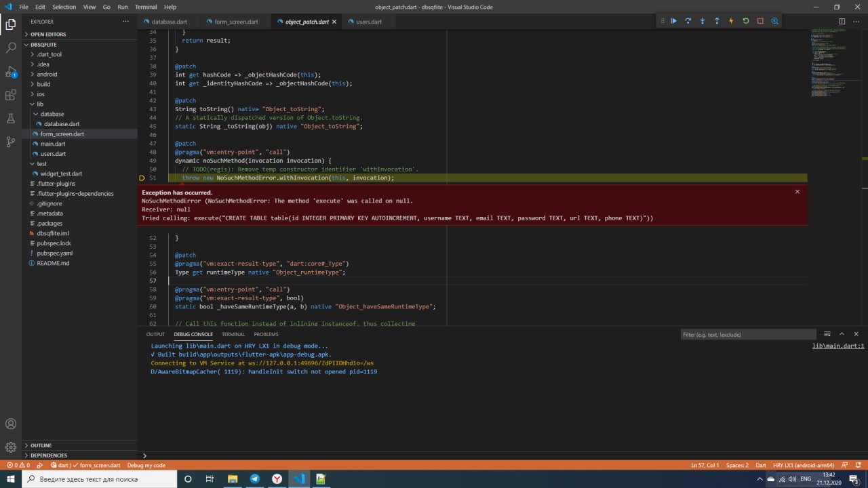The height and width of the screenshot is (488, 868).
Task: Open Telegram from the taskbar
Action: tap(254, 479)
